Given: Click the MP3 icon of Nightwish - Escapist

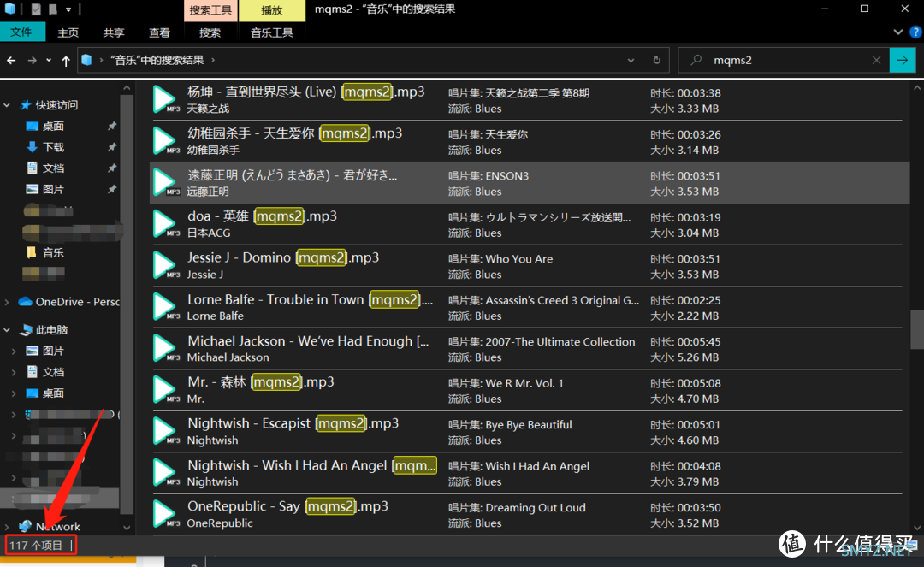Looking at the screenshot, I should (x=166, y=431).
